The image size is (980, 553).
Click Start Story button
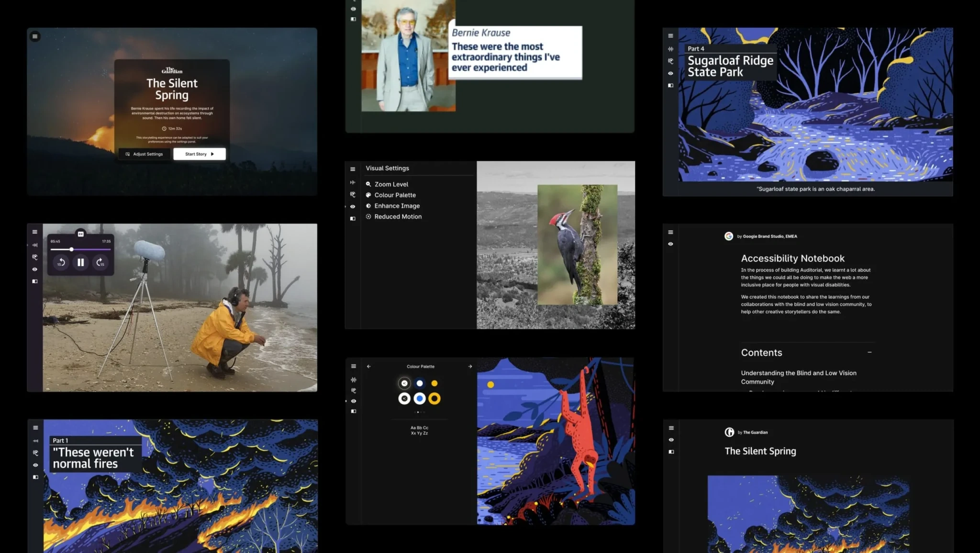pyautogui.click(x=199, y=154)
